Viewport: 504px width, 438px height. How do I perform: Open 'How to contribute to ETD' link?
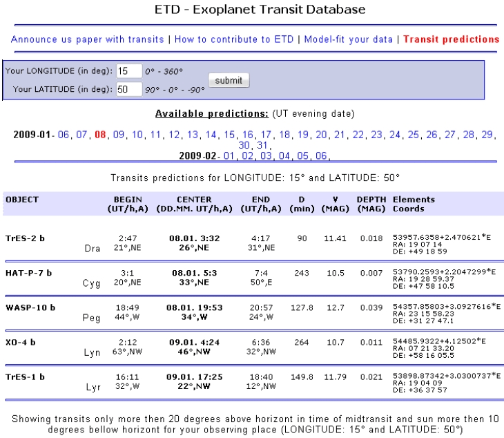tap(234, 39)
